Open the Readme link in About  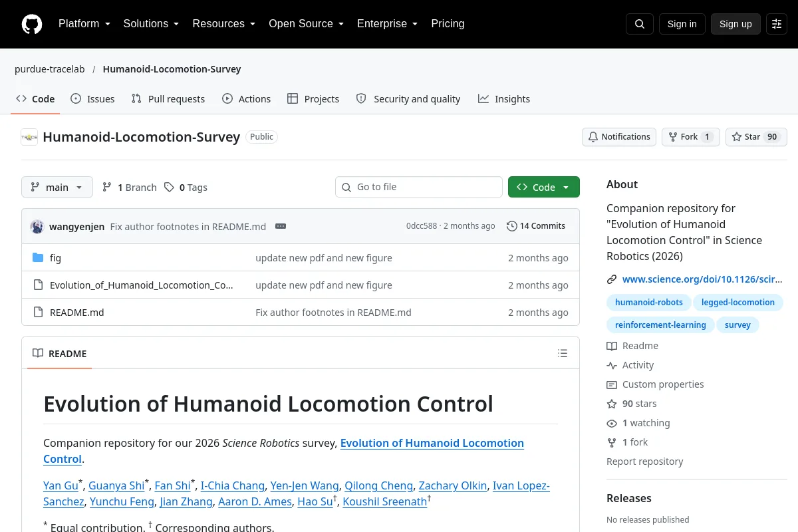tap(632, 346)
